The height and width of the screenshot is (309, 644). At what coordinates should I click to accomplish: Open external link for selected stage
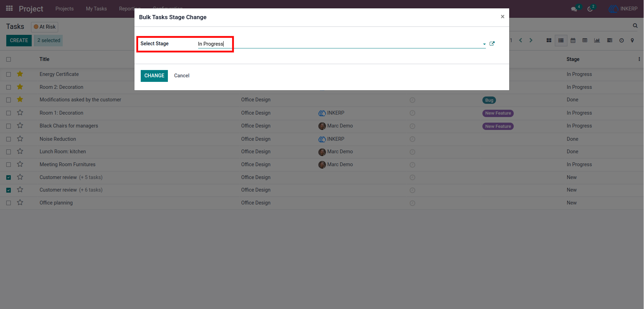point(492,44)
